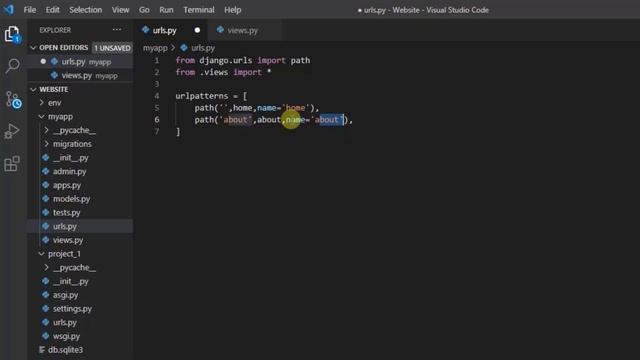Click the word urlpatterns in code
Screen dimensions: 640x360
(x=202, y=96)
